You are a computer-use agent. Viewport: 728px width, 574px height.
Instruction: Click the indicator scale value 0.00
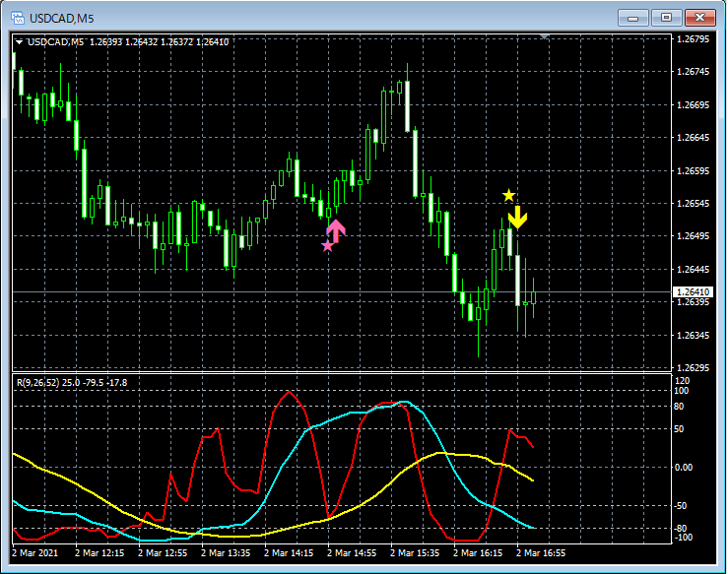pyautogui.click(x=684, y=468)
